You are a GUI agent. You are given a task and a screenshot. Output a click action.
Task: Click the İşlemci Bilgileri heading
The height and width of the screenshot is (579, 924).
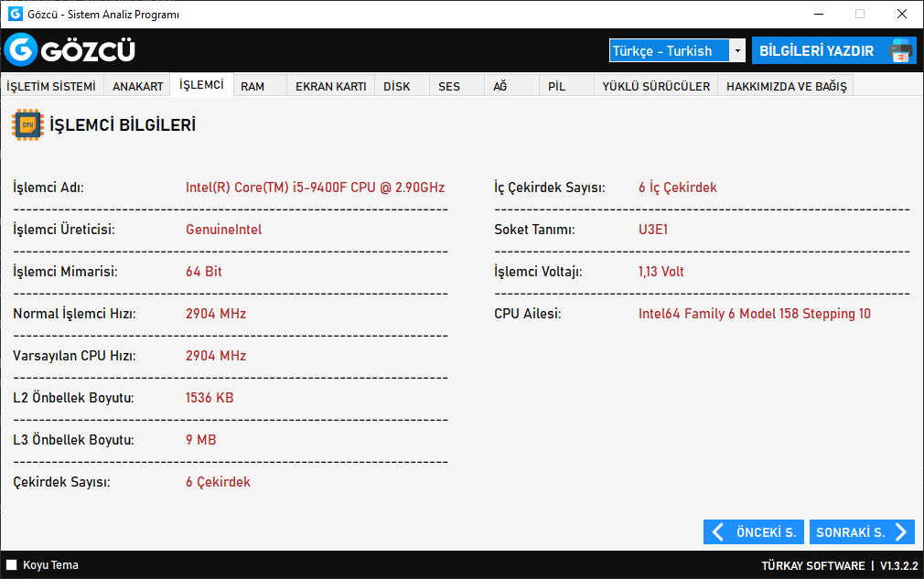pyautogui.click(x=123, y=125)
